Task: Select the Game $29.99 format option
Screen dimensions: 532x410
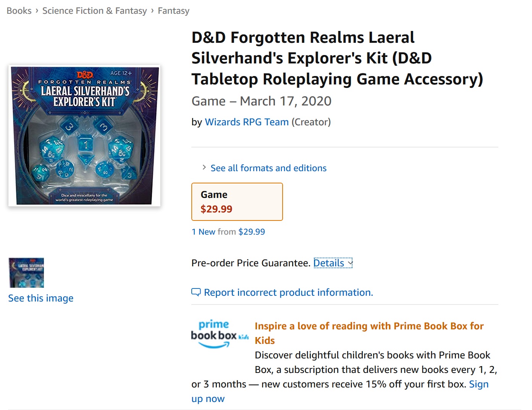Action: click(237, 202)
